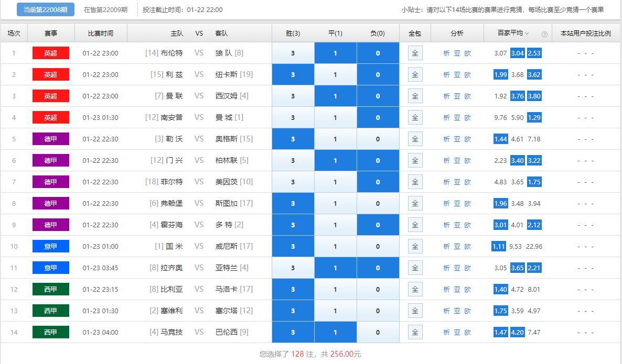Open 析 analysis for 拉齐奥 vs 亚特兰
This screenshot has width=622, height=364.
click(x=445, y=268)
